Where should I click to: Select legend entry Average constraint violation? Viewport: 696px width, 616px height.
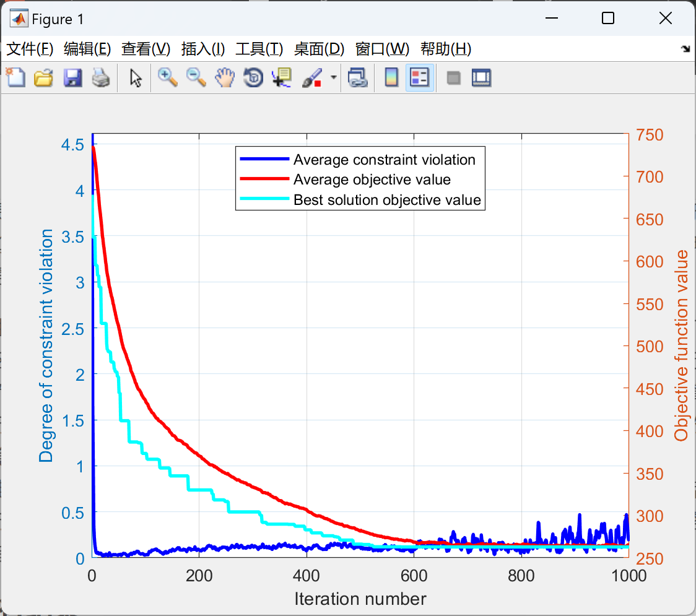coord(385,159)
